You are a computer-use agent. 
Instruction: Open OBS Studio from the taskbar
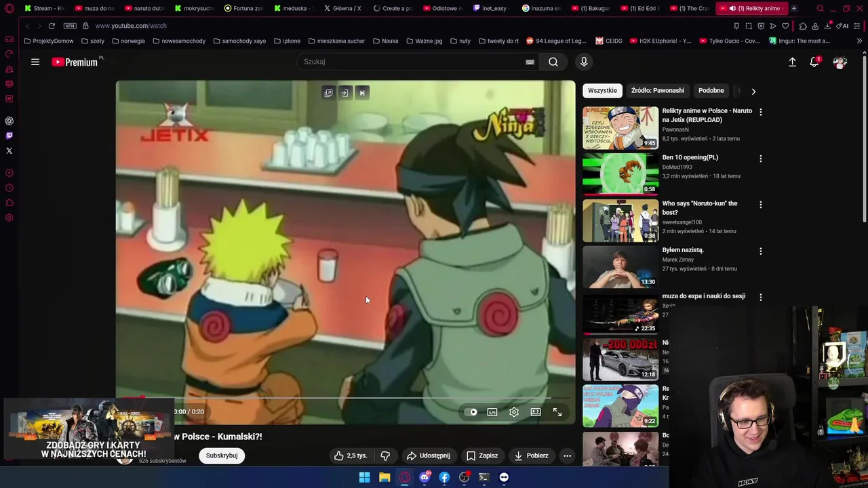point(464,477)
